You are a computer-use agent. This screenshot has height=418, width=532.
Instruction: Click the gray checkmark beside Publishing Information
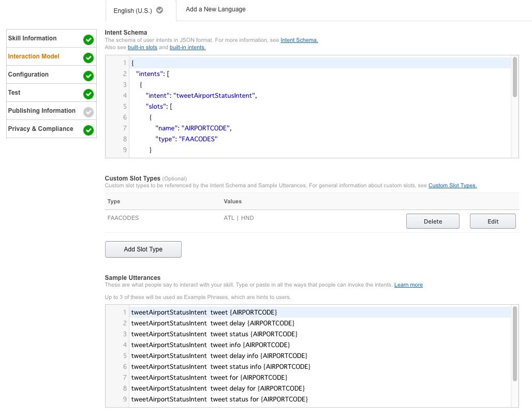(88, 112)
